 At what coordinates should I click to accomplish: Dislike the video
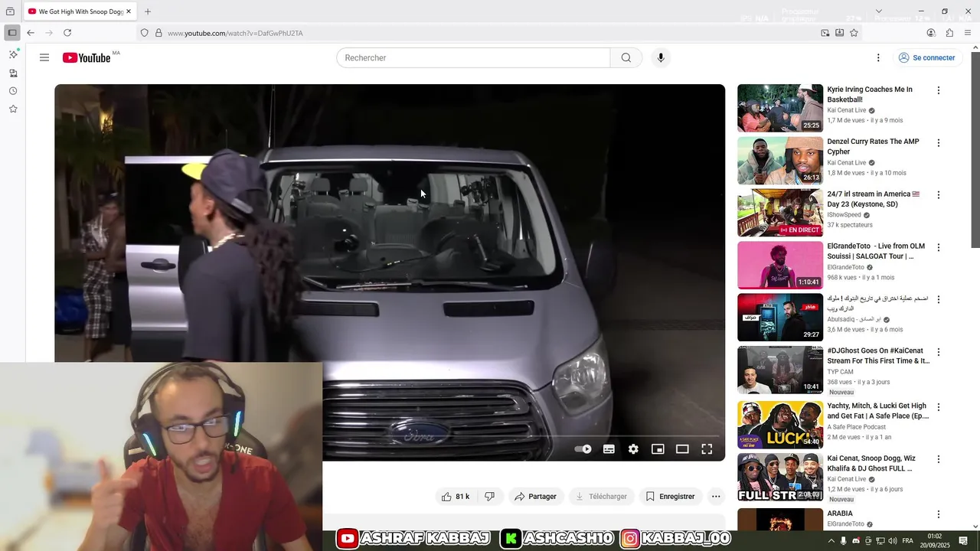coord(490,497)
